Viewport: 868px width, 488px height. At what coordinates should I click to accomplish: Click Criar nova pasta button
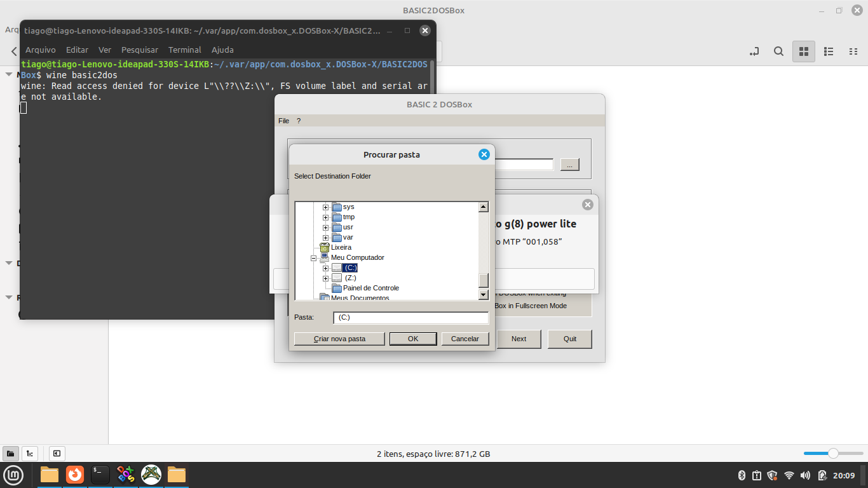tap(339, 339)
